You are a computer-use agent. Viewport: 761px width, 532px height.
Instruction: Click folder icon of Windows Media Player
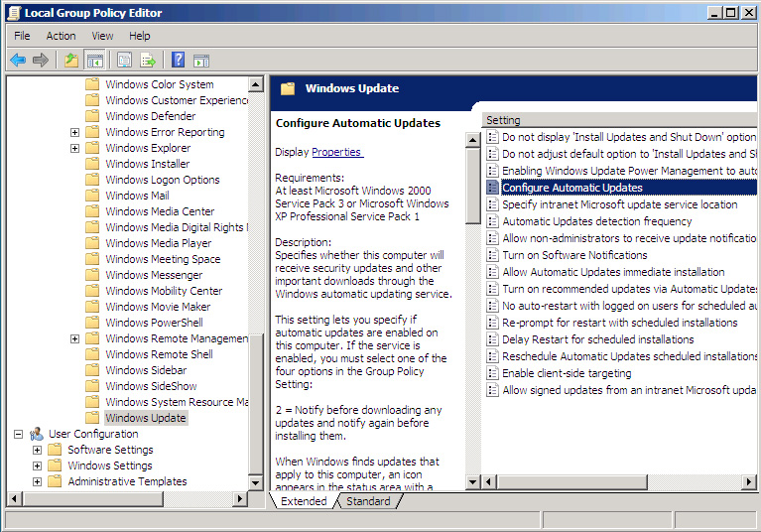pyautogui.click(x=92, y=243)
